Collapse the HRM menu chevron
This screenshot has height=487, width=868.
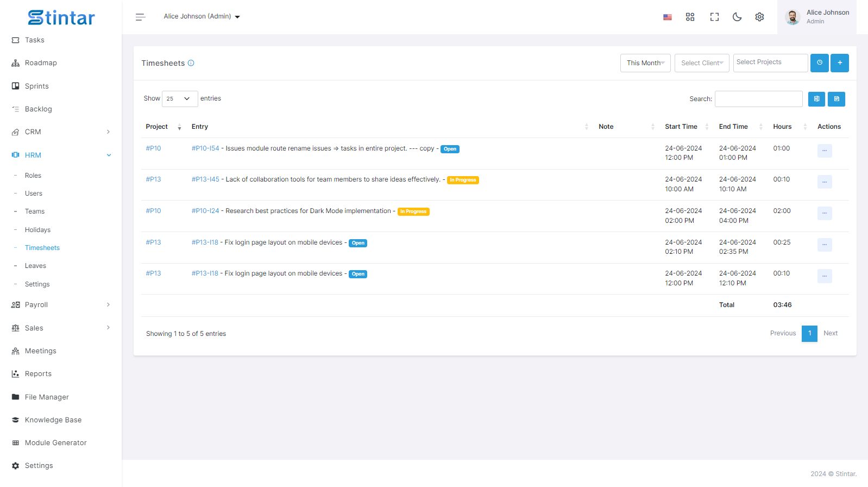(x=109, y=155)
